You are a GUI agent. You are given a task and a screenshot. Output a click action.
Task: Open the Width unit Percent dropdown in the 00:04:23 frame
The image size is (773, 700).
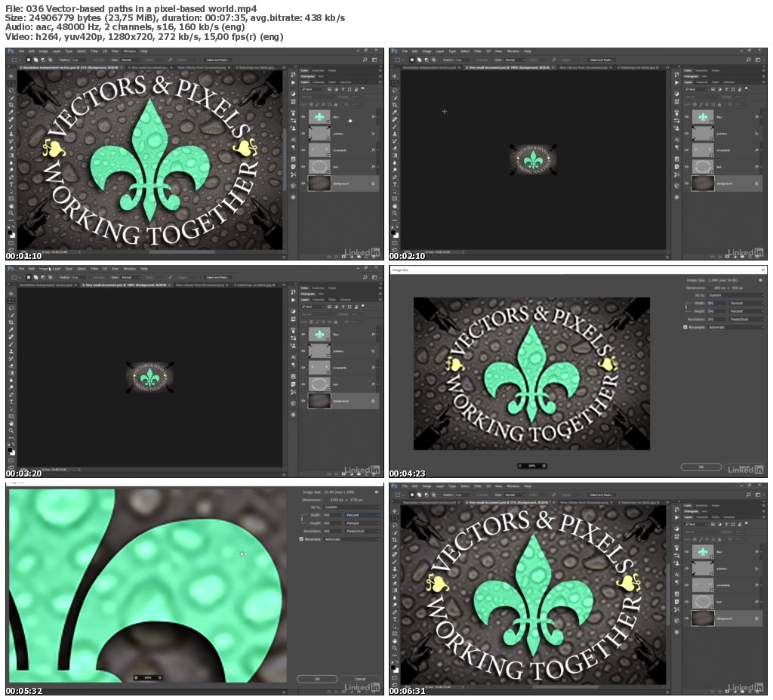[x=747, y=304]
